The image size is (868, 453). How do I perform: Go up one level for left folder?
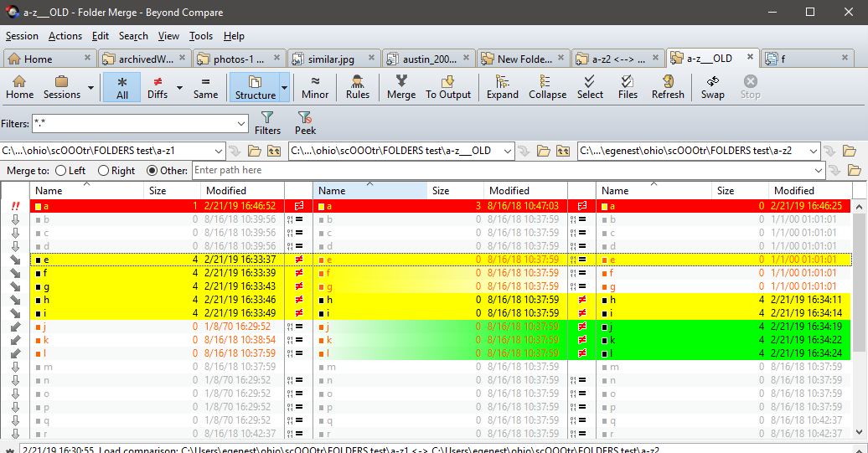click(x=274, y=151)
